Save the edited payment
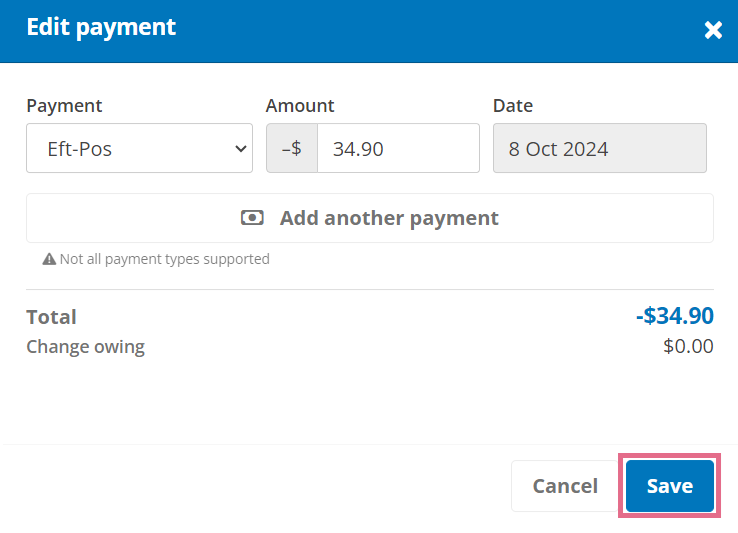Viewport: 738px width, 533px height. pyautogui.click(x=670, y=486)
